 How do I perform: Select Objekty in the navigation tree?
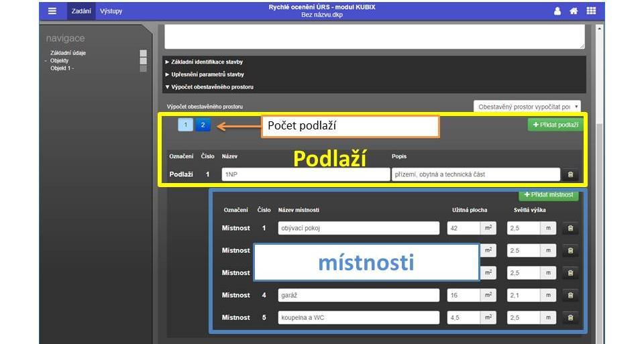pyautogui.click(x=60, y=61)
